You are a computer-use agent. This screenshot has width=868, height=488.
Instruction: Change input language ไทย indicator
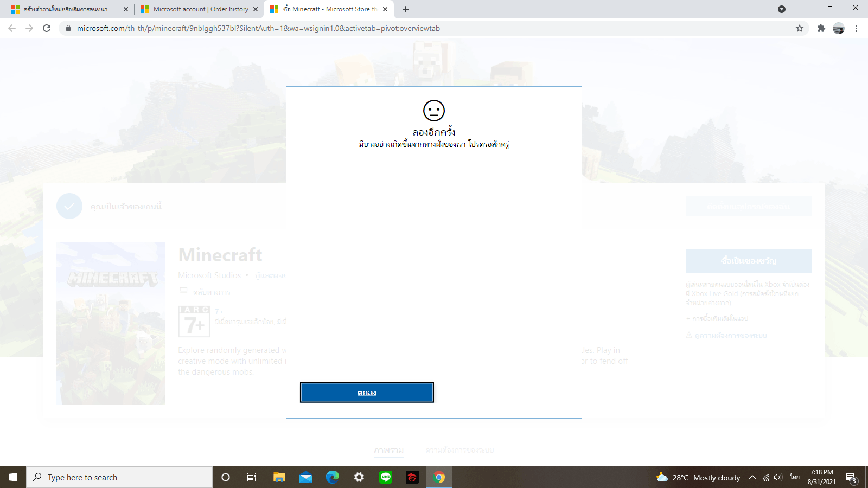(x=795, y=477)
